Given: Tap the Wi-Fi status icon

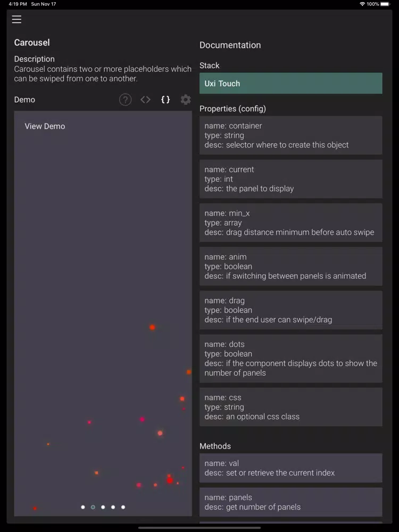Looking at the screenshot, I should click(x=362, y=4).
